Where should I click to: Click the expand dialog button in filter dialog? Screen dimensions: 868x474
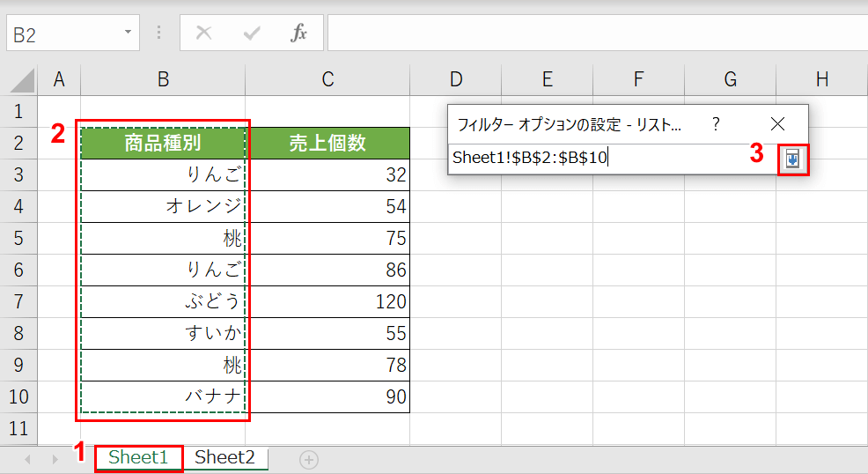(x=792, y=160)
